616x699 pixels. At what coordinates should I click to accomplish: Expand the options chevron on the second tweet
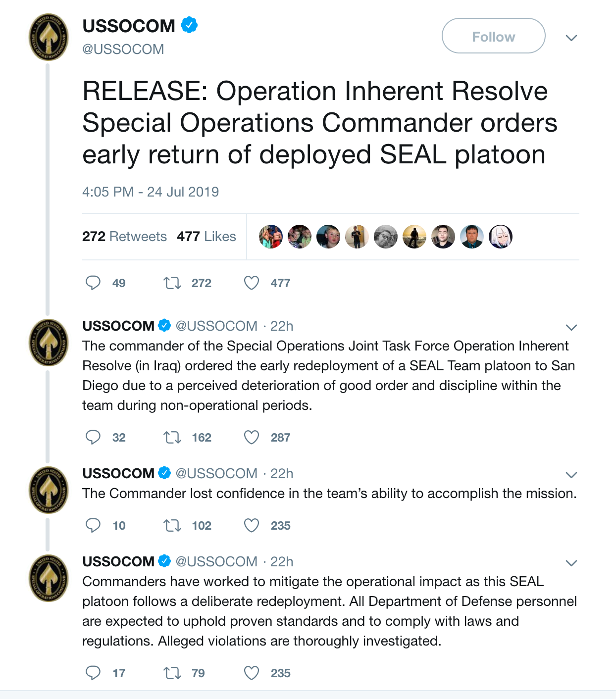[x=571, y=327]
